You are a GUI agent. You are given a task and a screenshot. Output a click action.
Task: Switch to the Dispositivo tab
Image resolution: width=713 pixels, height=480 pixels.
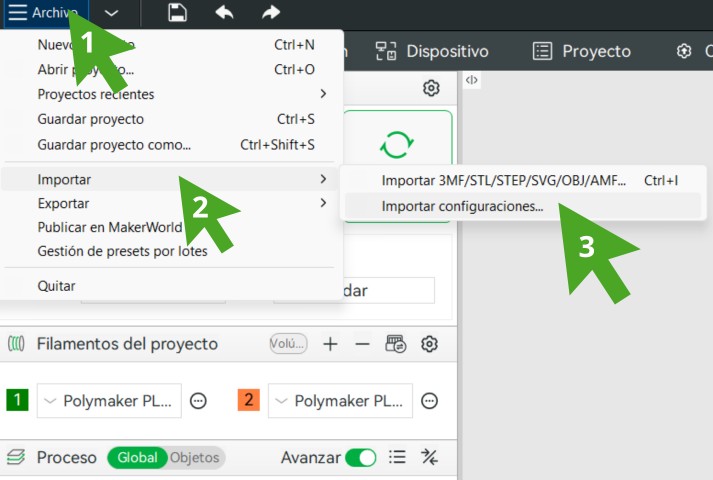433,51
